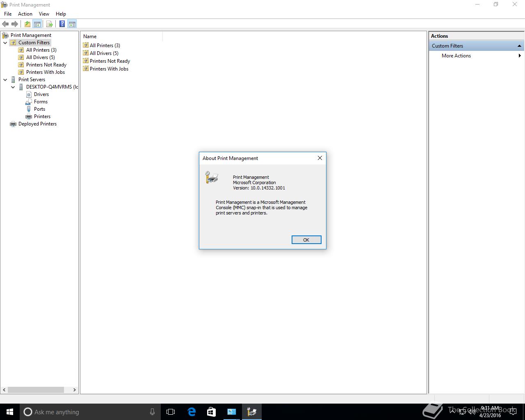This screenshot has height=420, width=525.
Task: Select All Printers (3) in tree
Action: (41, 50)
